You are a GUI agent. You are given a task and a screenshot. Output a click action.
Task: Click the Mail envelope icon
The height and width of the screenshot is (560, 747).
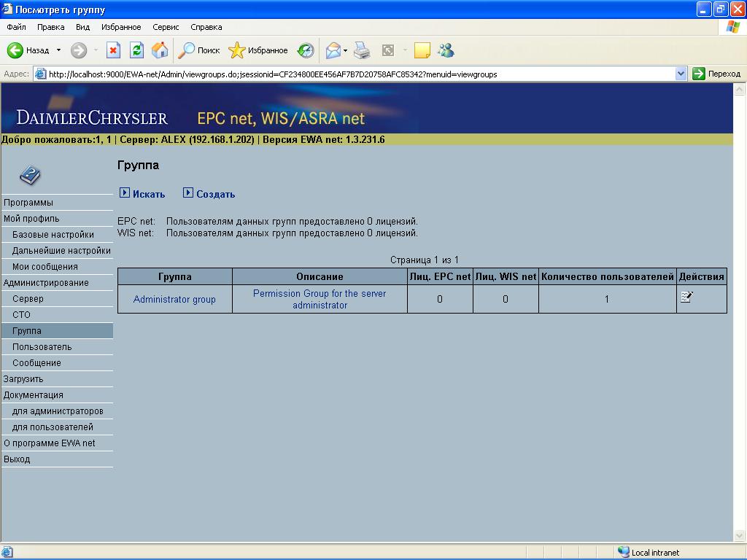click(333, 50)
